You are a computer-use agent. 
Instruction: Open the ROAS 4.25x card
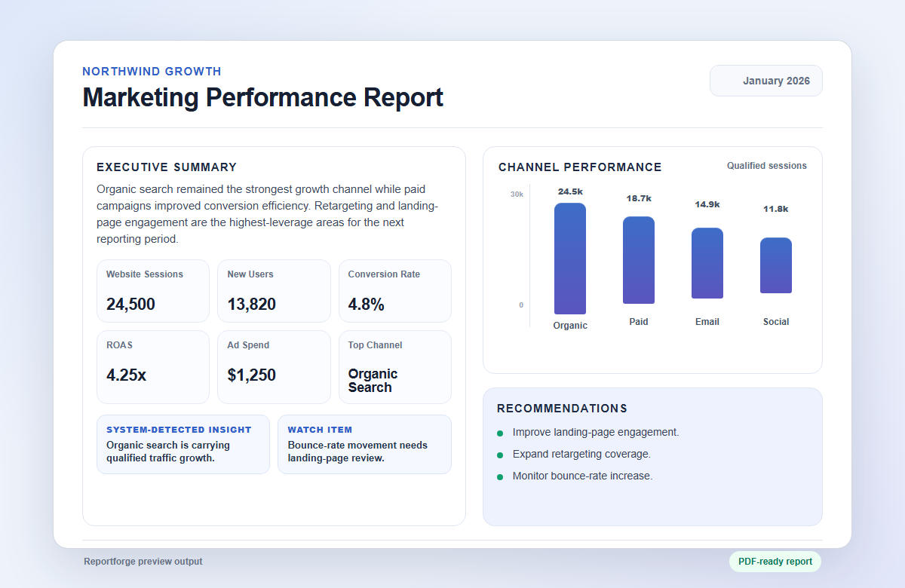coord(153,367)
